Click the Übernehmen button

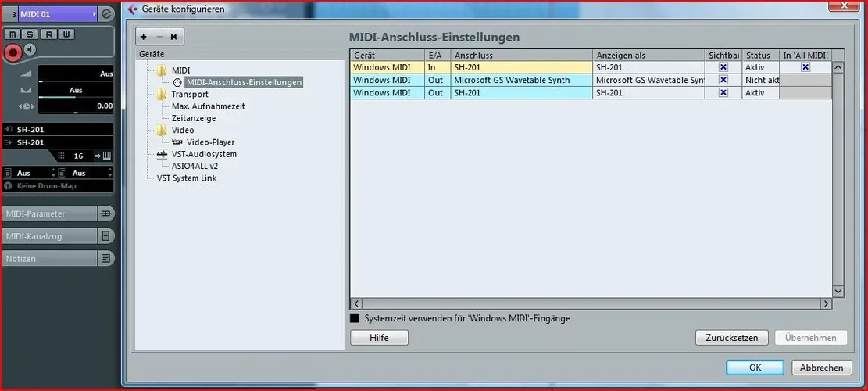[811, 338]
